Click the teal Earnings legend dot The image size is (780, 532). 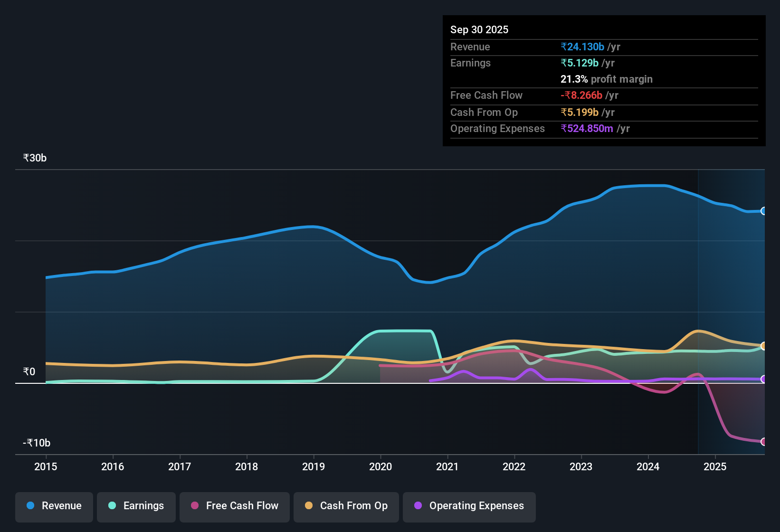pyautogui.click(x=112, y=506)
